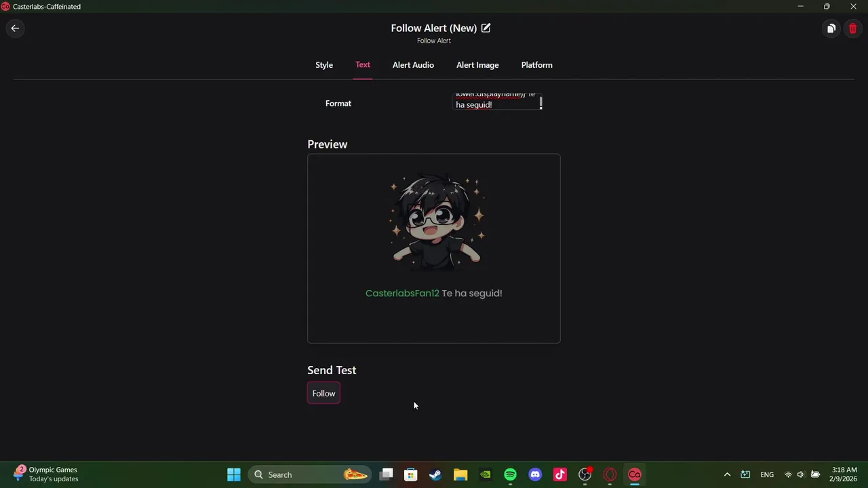Open Discord from the taskbar
The height and width of the screenshot is (488, 868).
pyautogui.click(x=535, y=474)
